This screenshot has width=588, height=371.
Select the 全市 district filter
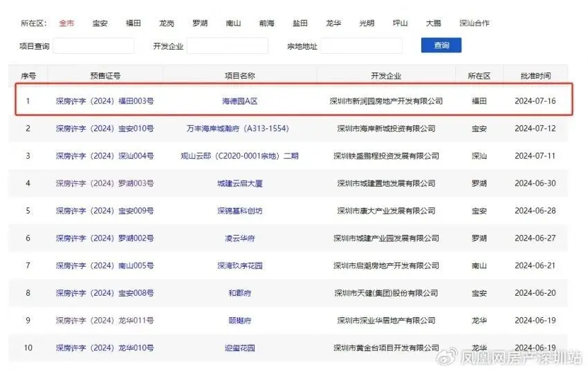pos(66,23)
